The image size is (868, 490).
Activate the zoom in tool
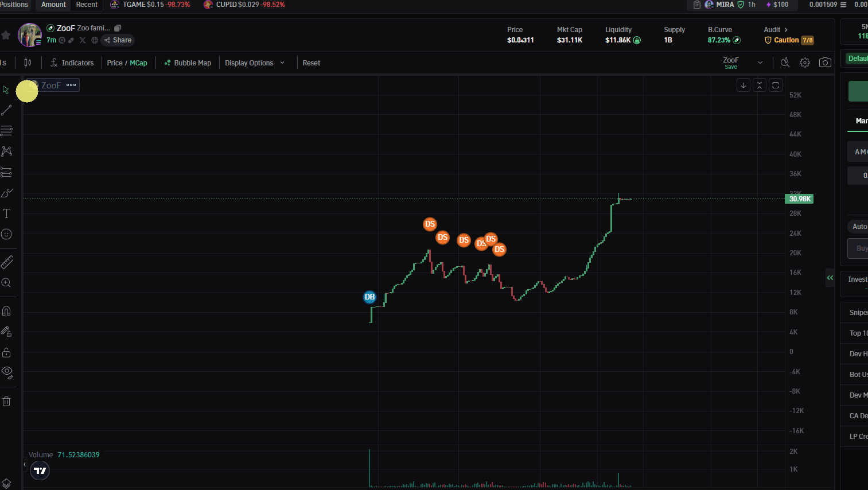pos(6,283)
